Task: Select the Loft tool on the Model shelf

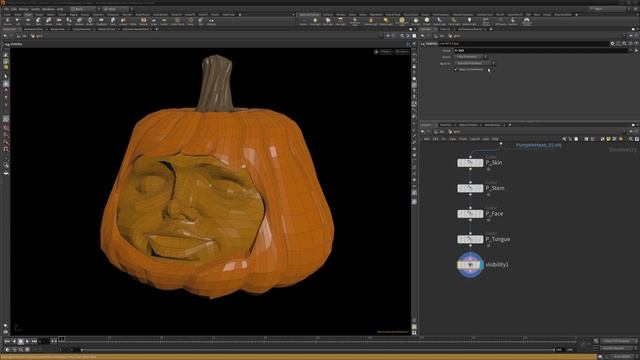Action: point(17,21)
